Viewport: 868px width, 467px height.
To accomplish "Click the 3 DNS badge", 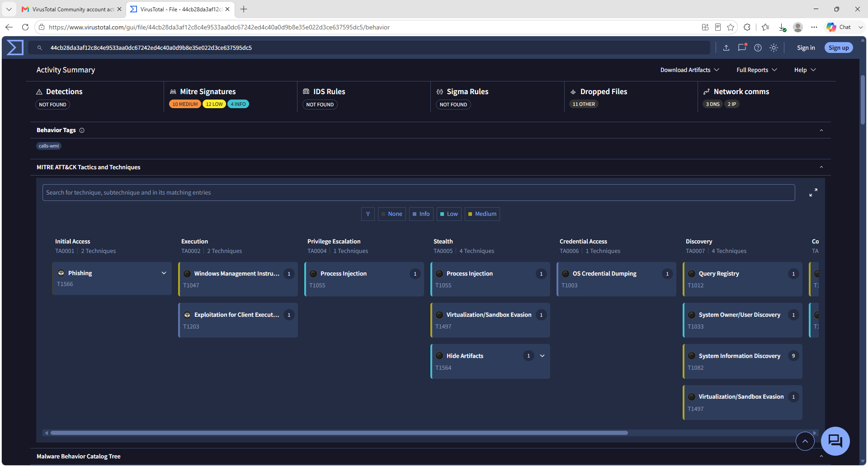I will [x=713, y=104].
